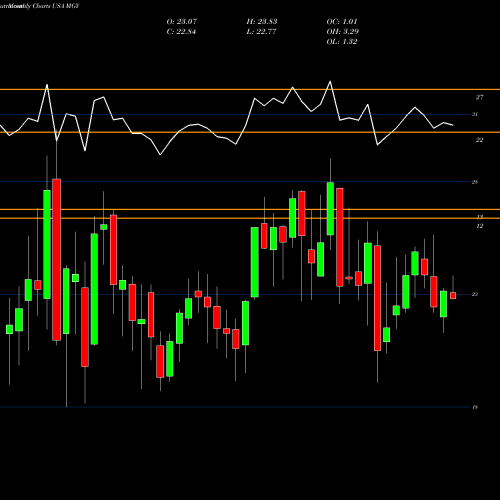Click the high value H: 23.83
The width and height of the screenshot is (500, 500).
pos(262,22)
